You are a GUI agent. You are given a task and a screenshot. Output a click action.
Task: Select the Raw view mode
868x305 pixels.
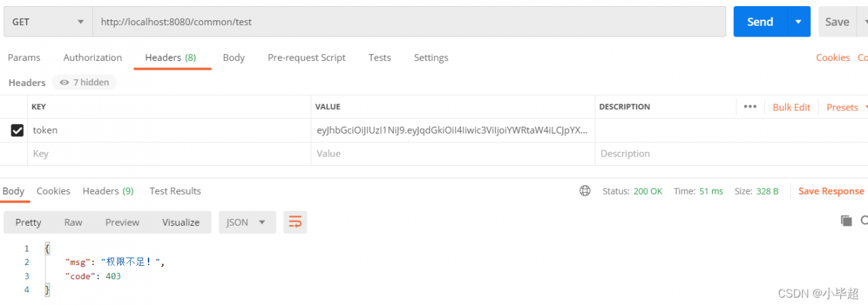pos(73,222)
